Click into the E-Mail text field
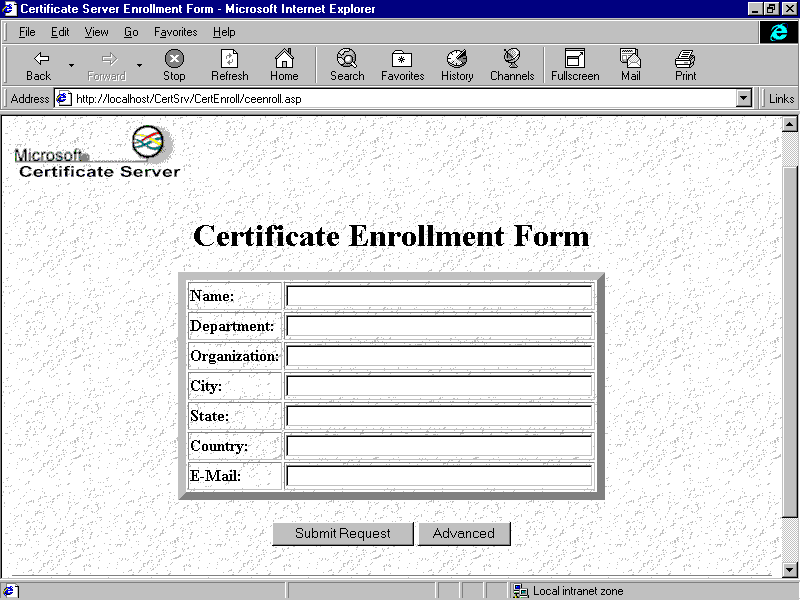The height and width of the screenshot is (600, 800). coord(439,476)
